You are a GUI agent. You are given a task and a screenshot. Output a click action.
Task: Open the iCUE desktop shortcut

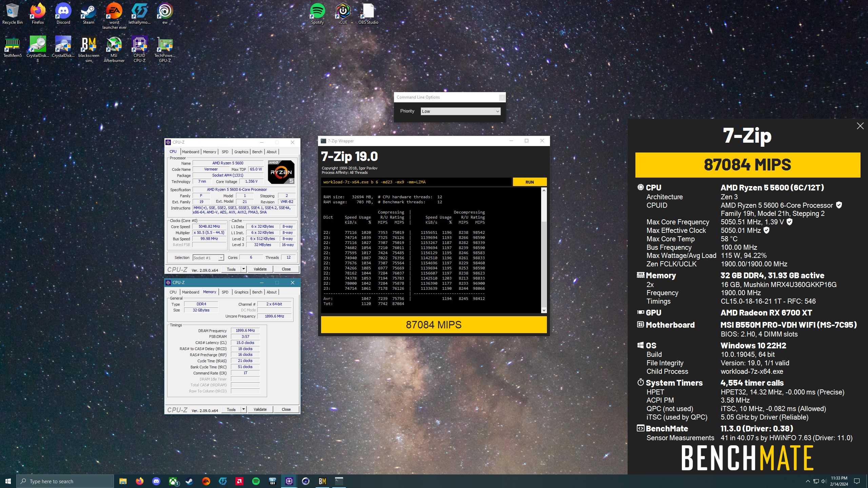click(x=343, y=14)
